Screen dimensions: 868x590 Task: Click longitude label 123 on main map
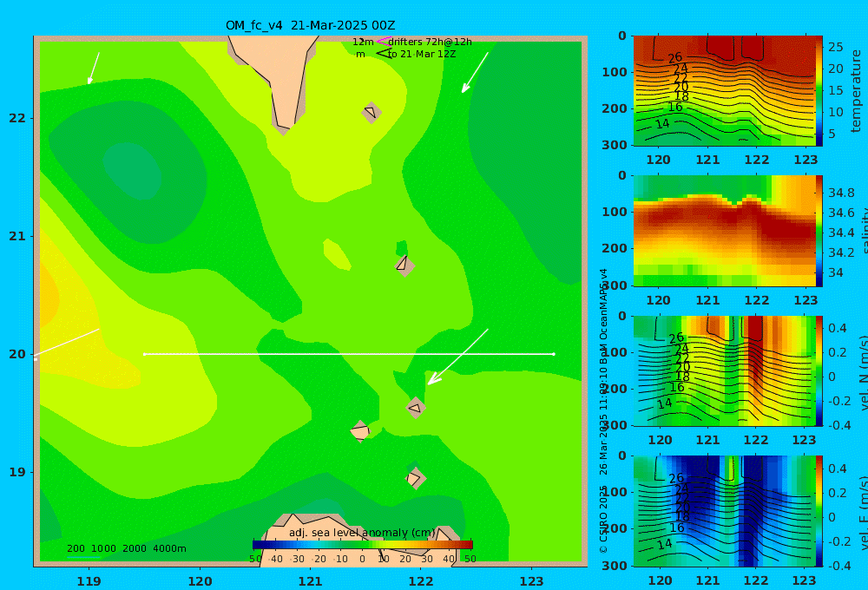[532, 581]
